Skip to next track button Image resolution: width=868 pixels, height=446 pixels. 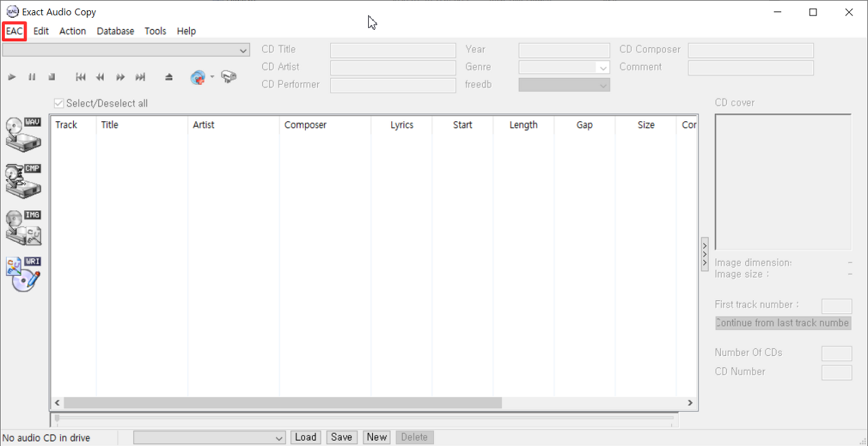coord(140,77)
